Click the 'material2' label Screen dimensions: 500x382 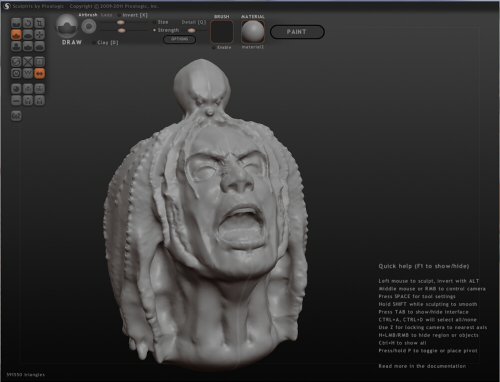[253, 47]
